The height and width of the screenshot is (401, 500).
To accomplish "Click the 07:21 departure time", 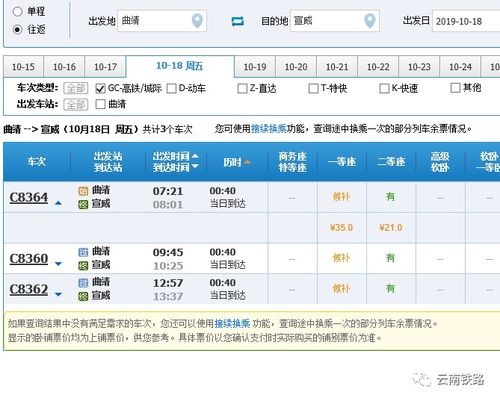I will tap(168, 191).
